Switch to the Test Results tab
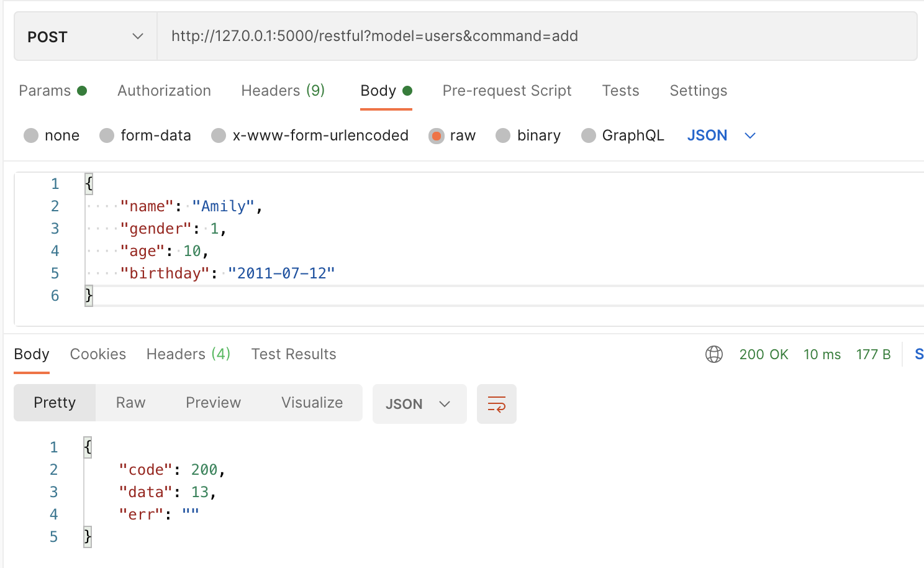 coord(294,354)
